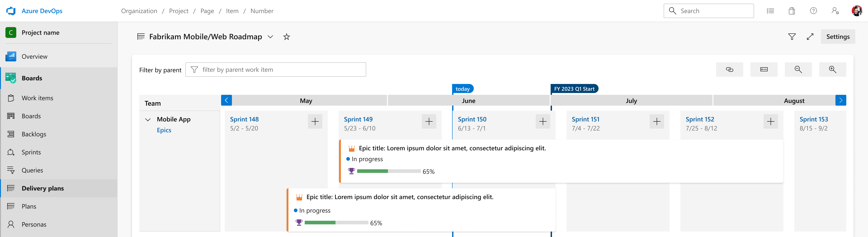Open the Settings button
Viewport: 868px width, 237px height.
click(838, 37)
